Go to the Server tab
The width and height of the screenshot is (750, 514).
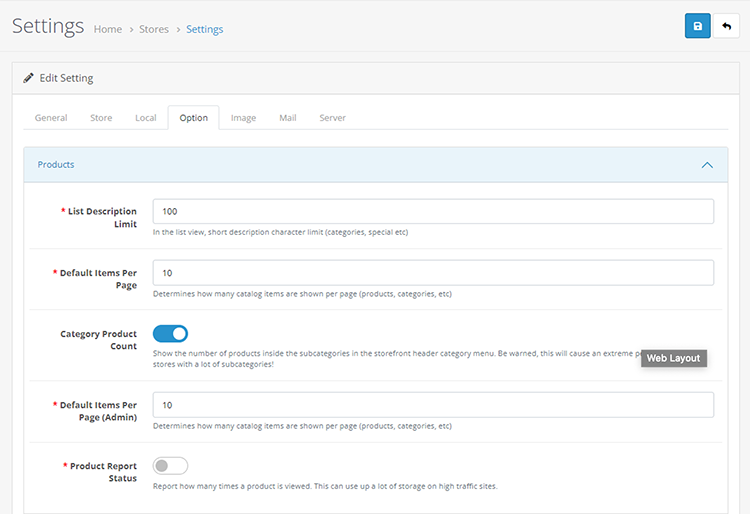[x=332, y=118]
